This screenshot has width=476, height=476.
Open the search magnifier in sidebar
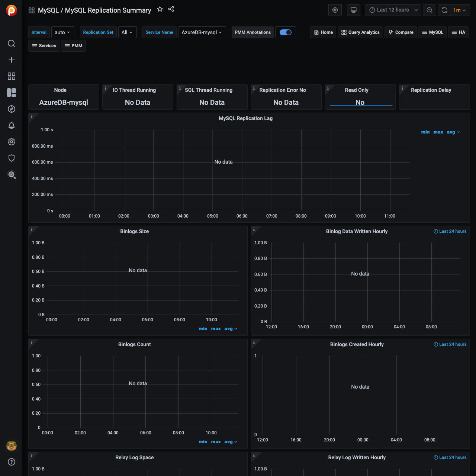click(12, 44)
